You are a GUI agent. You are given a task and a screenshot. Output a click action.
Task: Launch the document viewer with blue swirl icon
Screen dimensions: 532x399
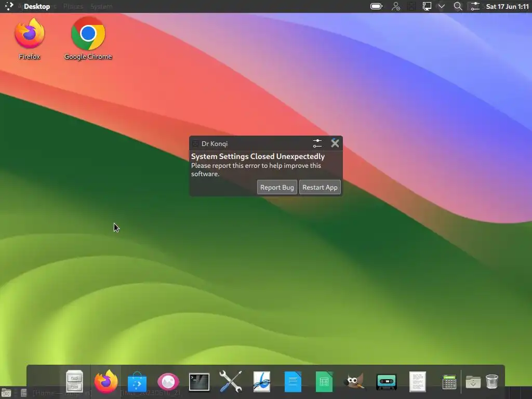262,382
